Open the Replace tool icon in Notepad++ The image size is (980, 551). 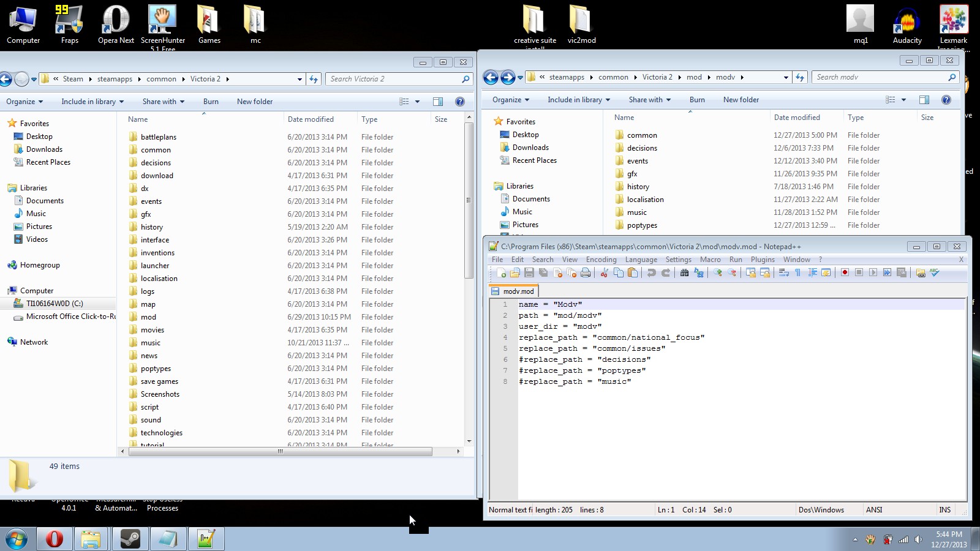(x=699, y=273)
